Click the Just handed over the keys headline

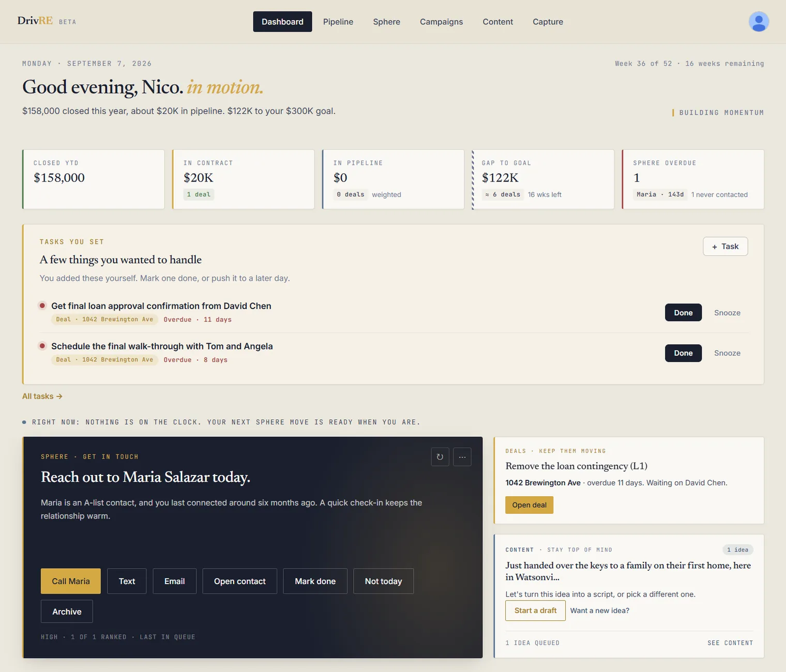point(628,571)
